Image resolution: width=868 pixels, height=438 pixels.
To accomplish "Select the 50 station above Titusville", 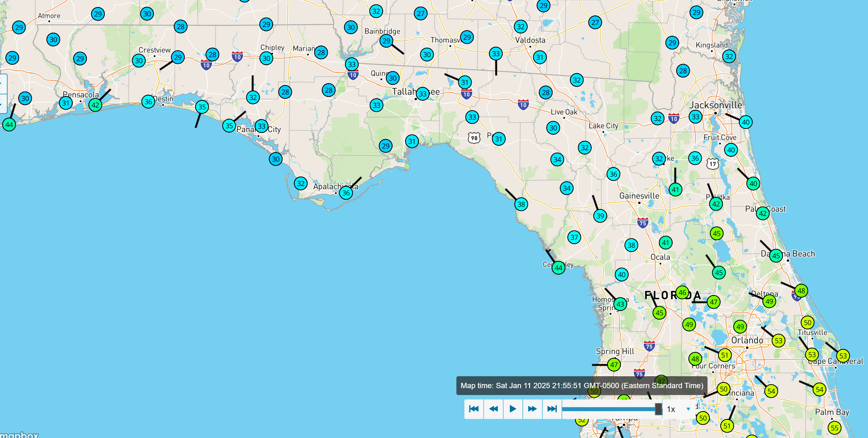I will (808, 323).
